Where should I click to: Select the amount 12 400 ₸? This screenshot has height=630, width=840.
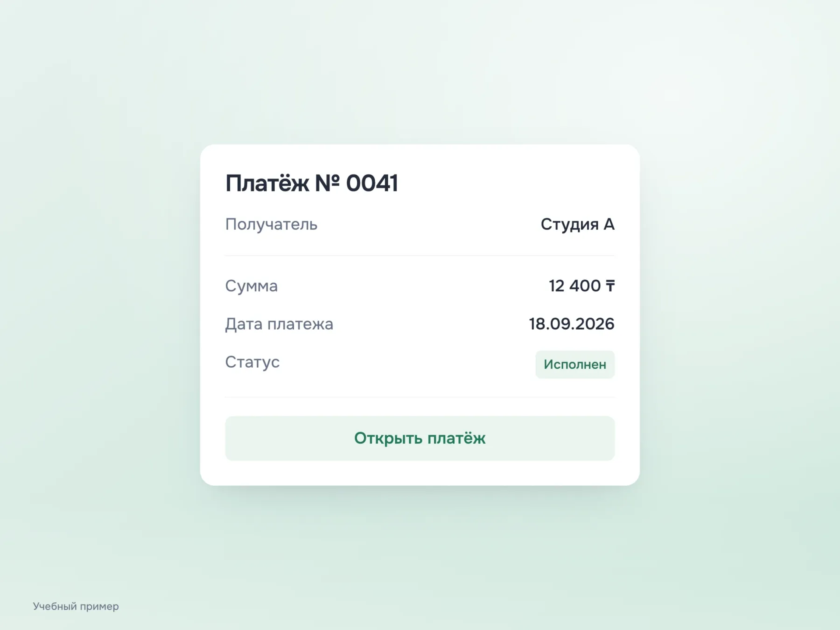pos(581,286)
